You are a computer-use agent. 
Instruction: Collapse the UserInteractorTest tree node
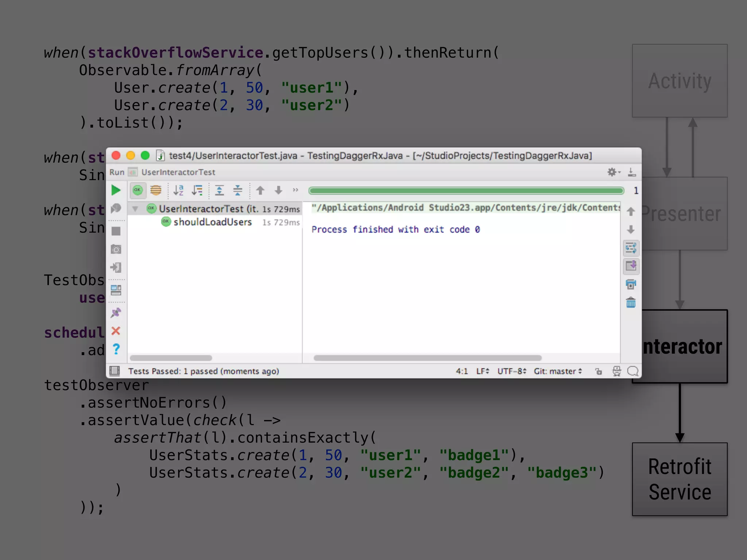pos(135,209)
